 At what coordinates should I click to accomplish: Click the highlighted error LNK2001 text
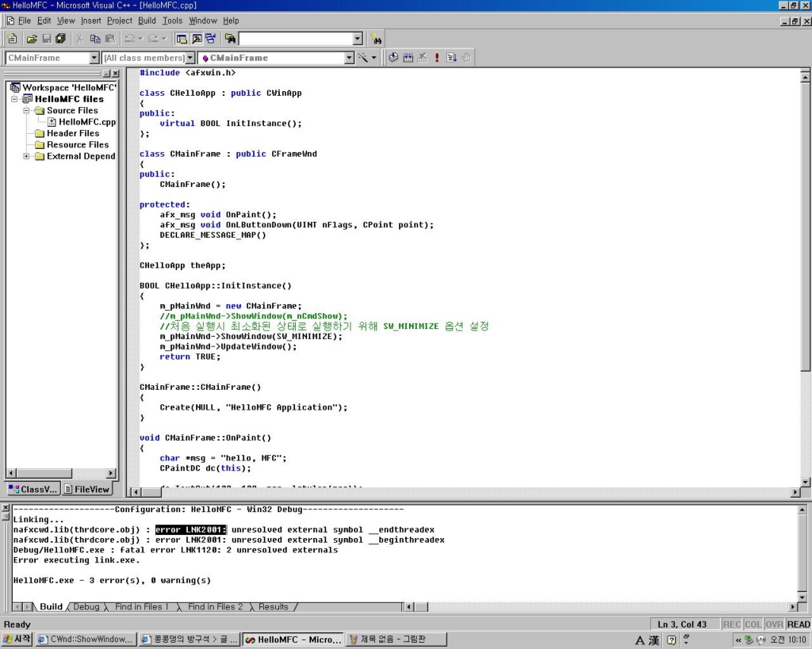pos(190,529)
